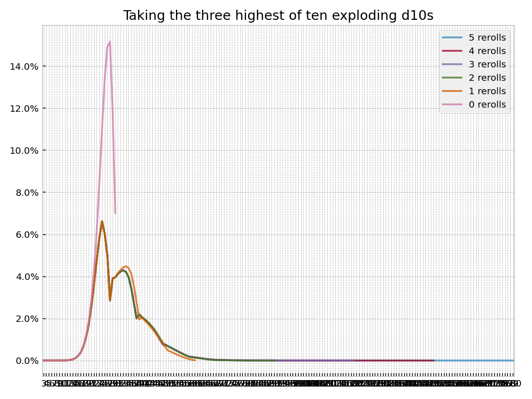The height and width of the screenshot is (399, 532).
Task: Click the 12.0% y-axis label
Action: (x=24, y=109)
